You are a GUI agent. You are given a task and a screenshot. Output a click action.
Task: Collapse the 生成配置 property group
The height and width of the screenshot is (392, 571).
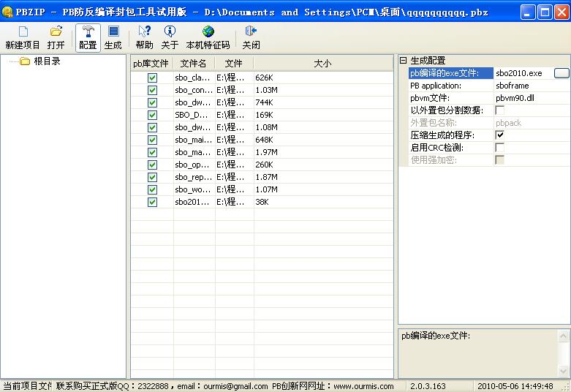[x=403, y=61]
